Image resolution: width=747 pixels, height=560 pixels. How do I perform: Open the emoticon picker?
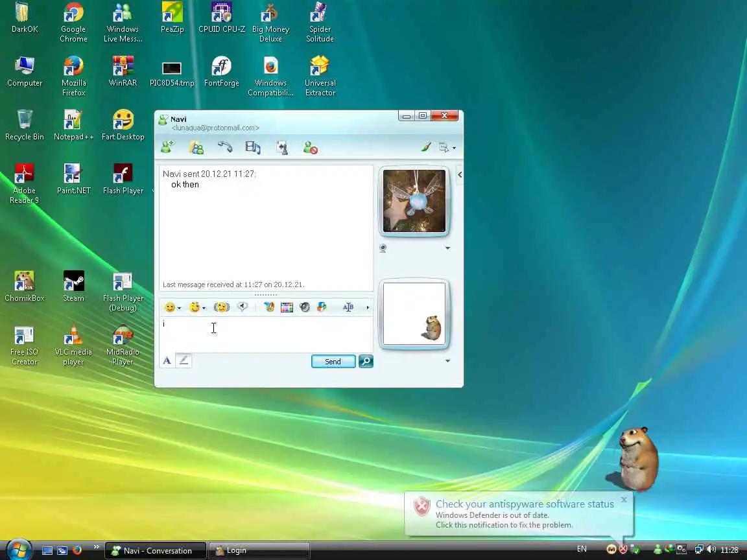click(x=172, y=308)
